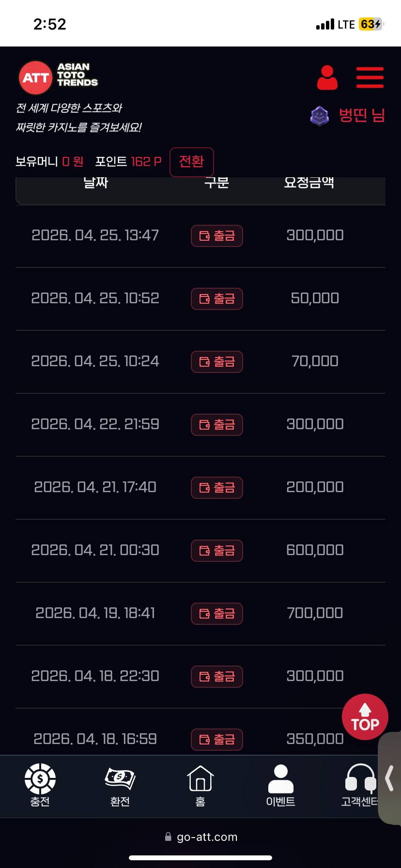Open 충전 from the bottom bar
The height and width of the screenshot is (868, 401).
click(40, 785)
